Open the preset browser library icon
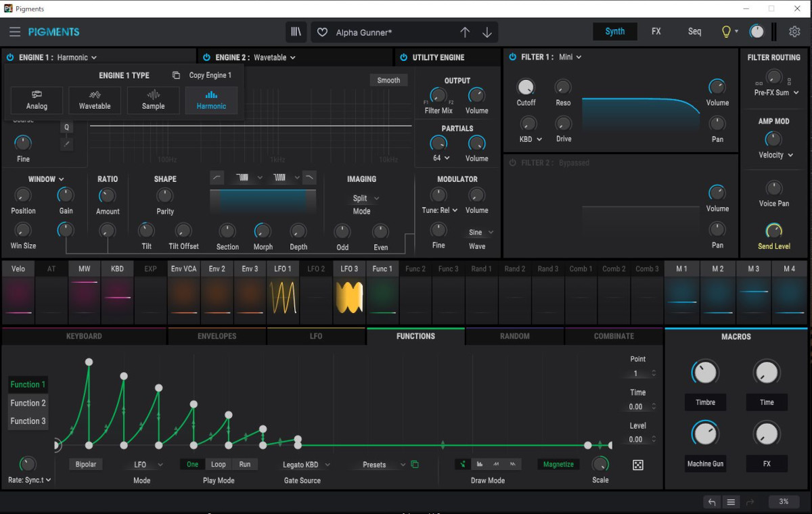The width and height of the screenshot is (812, 514). pos(296,32)
